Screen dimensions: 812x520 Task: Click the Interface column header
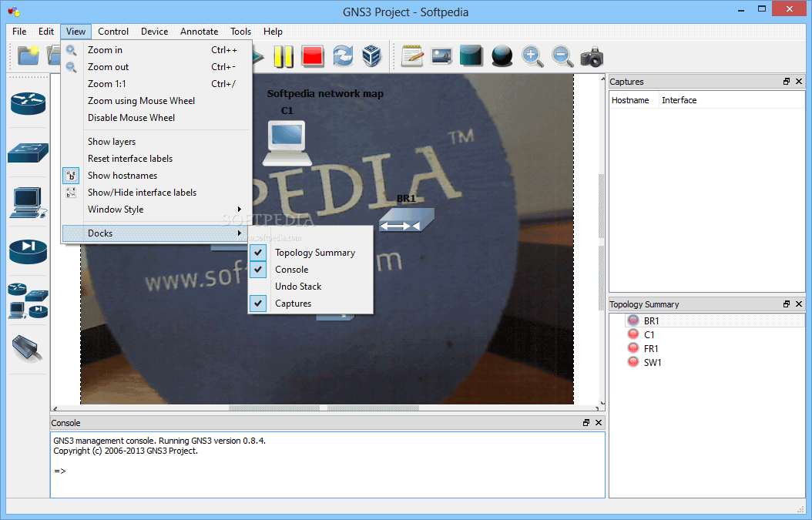(x=731, y=100)
